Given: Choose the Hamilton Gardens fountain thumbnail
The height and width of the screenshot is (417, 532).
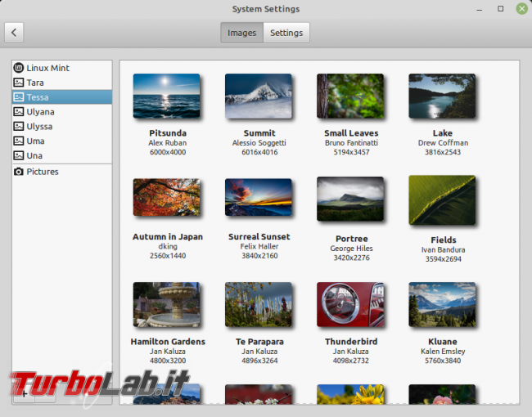Looking at the screenshot, I should coord(167,304).
